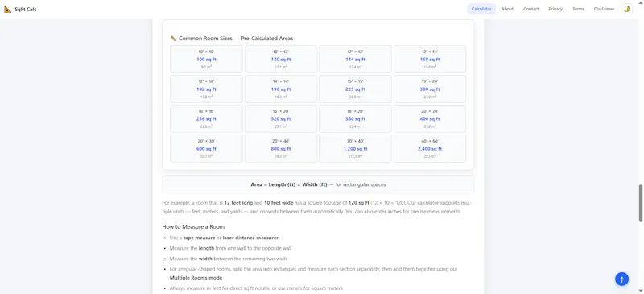Click the bold '12 feet long' text
Viewport: 644px width, 294px height.
238,203
